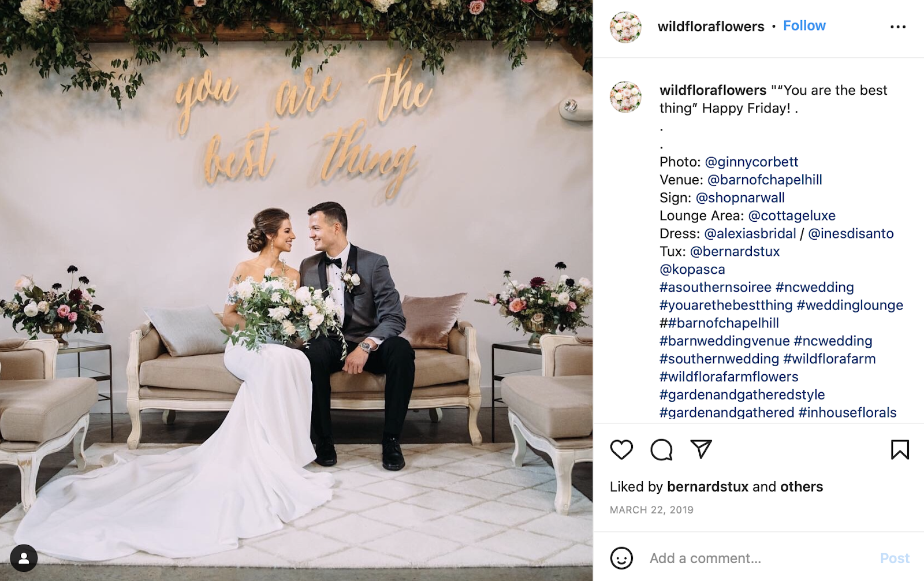Screen dimensions: 924x581
Task: Click the March 22, 2019 timestamp
Action: coord(651,510)
